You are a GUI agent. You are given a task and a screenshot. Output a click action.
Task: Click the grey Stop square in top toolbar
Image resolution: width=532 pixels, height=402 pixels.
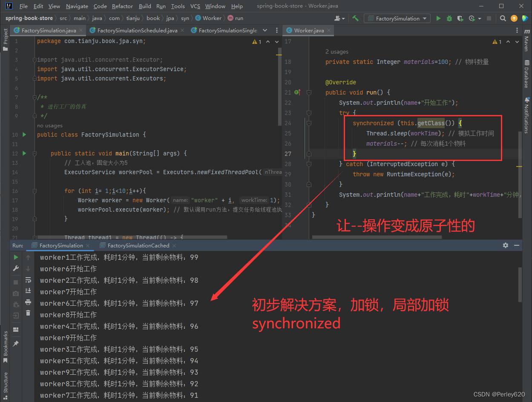[489, 18]
